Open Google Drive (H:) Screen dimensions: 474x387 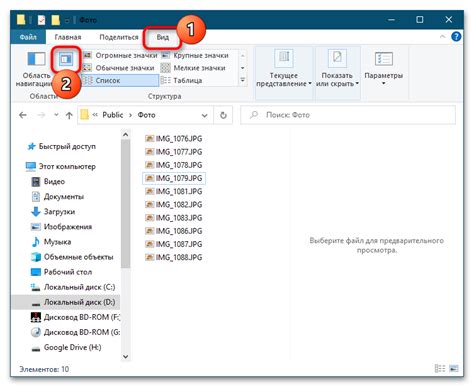coord(66,347)
